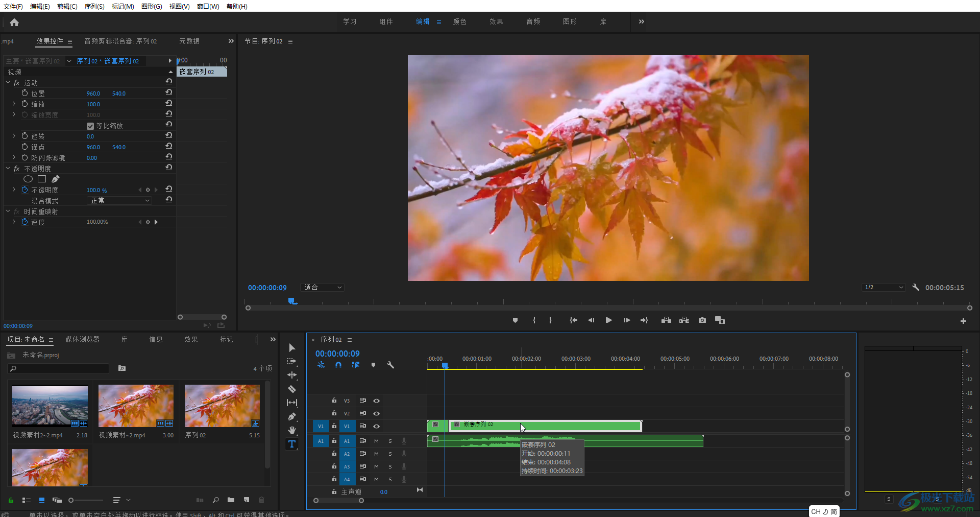Select the Track Select Forward tool
This screenshot has height=517, width=980.
pos(292,361)
